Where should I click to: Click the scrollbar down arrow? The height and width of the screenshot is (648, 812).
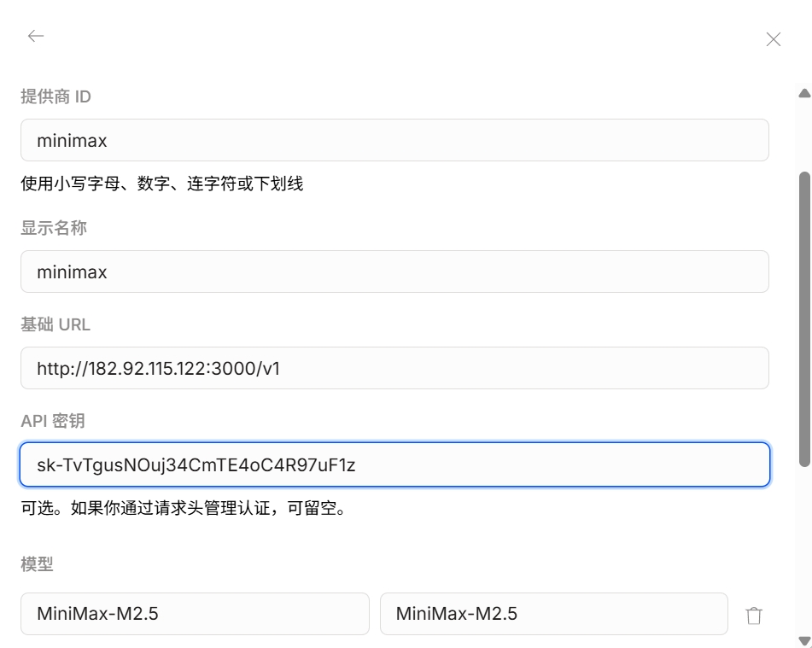tap(804, 641)
